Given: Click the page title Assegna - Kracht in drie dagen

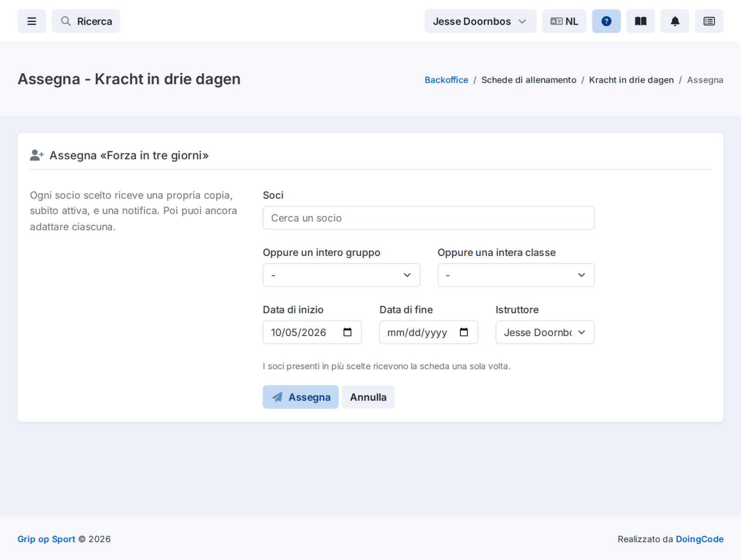Looking at the screenshot, I should (x=129, y=79).
